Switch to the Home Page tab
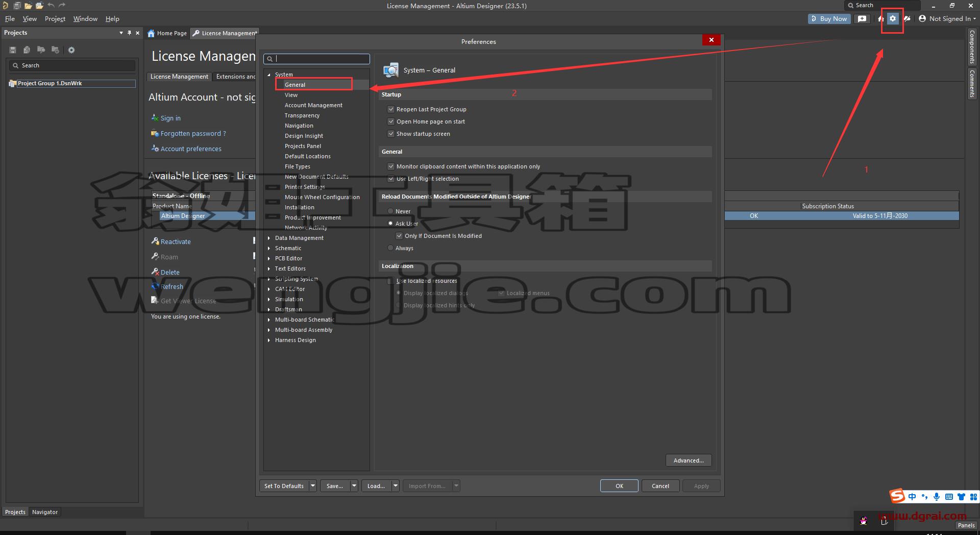 (x=167, y=33)
